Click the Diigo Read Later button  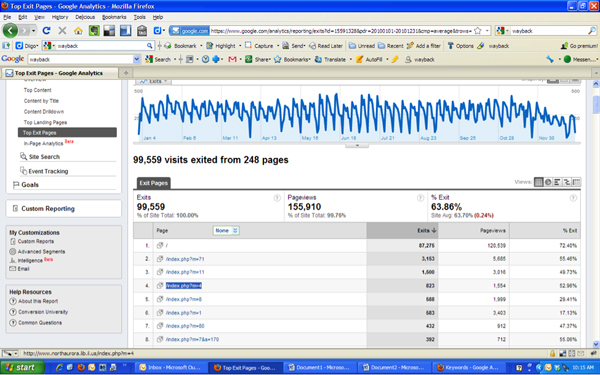326,46
